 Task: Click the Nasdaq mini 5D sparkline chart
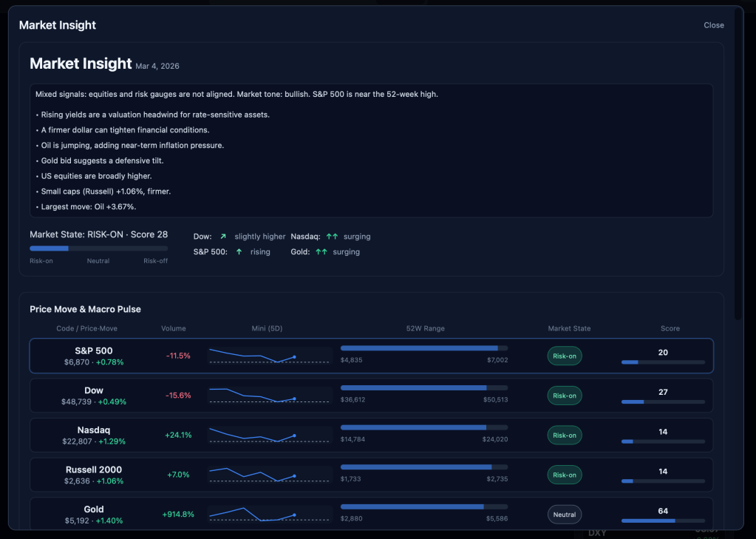tap(268, 435)
